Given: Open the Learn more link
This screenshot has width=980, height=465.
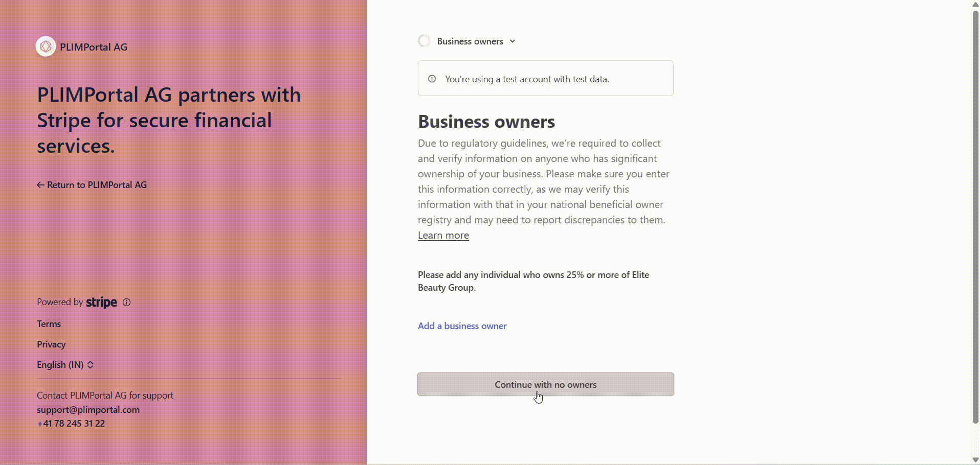Looking at the screenshot, I should coord(443,235).
